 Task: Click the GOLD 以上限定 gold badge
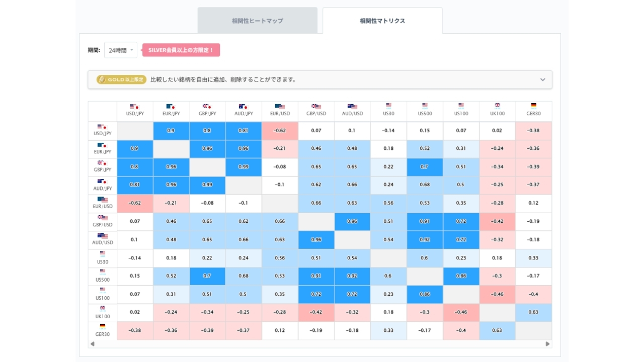(x=121, y=79)
